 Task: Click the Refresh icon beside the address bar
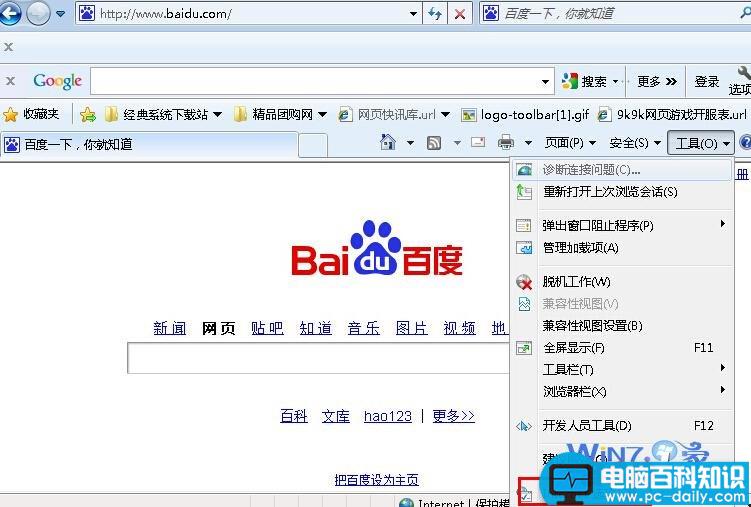[435, 14]
